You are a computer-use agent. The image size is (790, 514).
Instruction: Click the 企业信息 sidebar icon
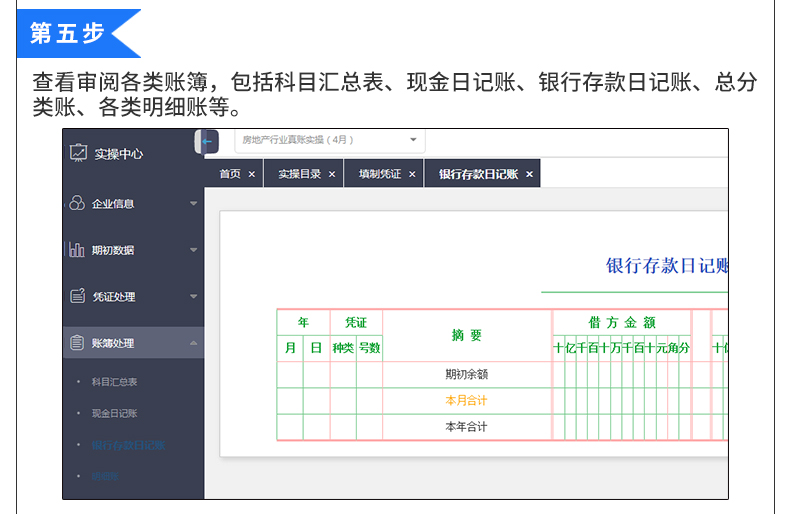[x=77, y=203]
